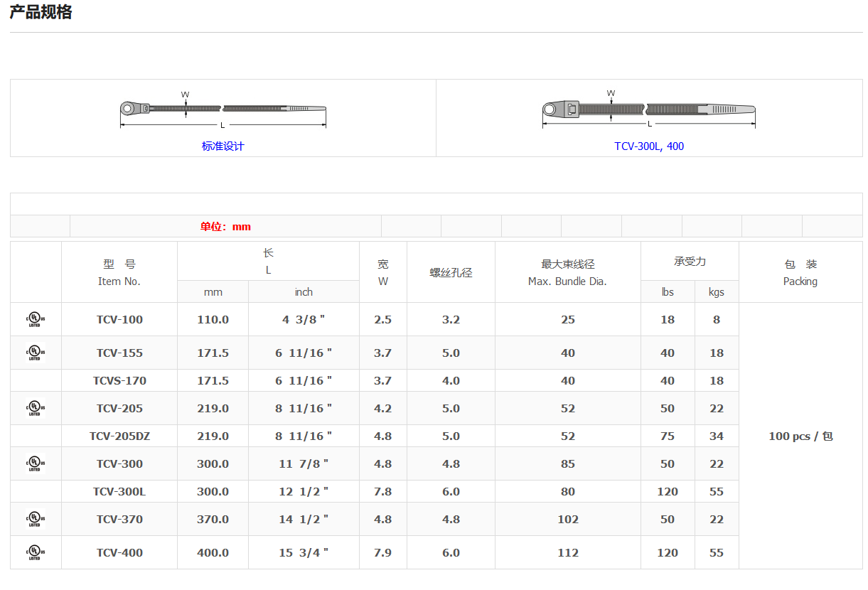
Task: Click the 型号 Item No. column header
Action: pos(119,272)
